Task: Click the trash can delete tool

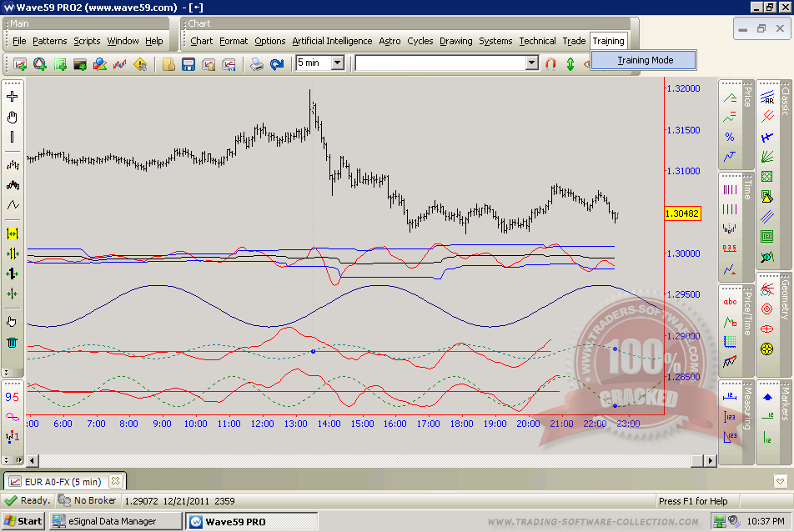Action: pos(13,342)
